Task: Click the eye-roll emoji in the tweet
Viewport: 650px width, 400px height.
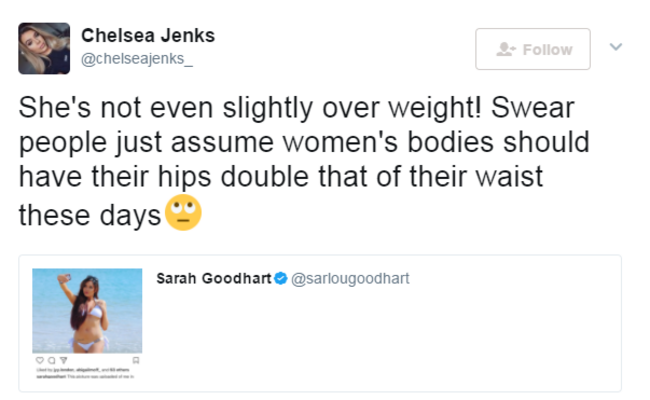Action: point(183,214)
